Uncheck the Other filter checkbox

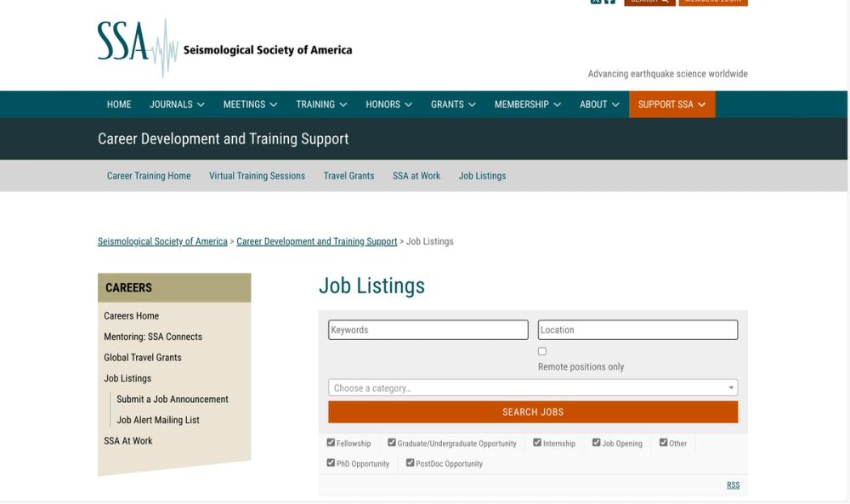[x=664, y=442]
